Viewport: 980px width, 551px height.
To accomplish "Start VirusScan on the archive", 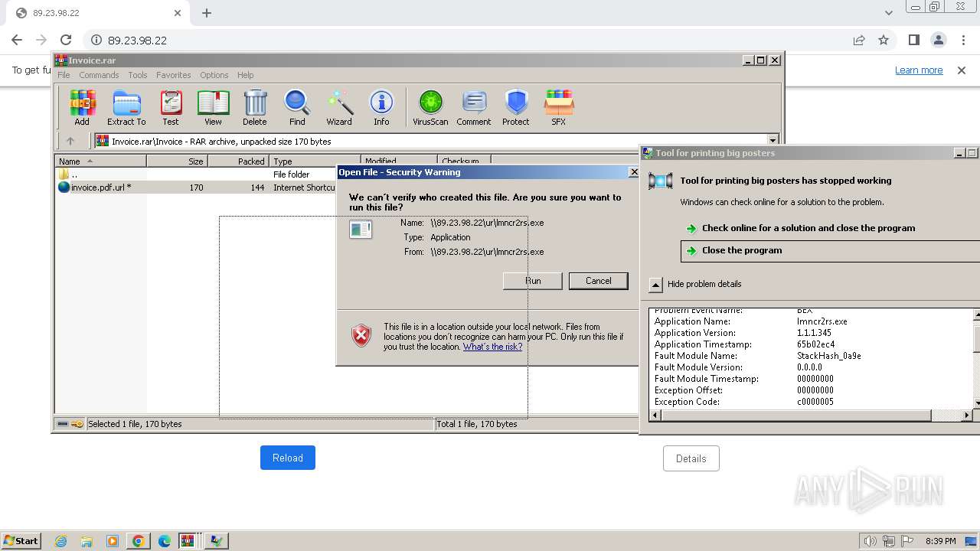I will (x=430, y=107).
